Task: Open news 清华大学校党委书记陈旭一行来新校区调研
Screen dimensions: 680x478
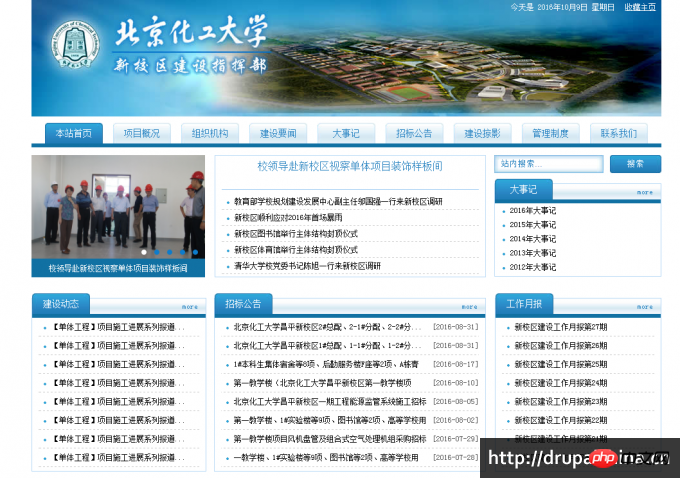Action: pos(307,266)
